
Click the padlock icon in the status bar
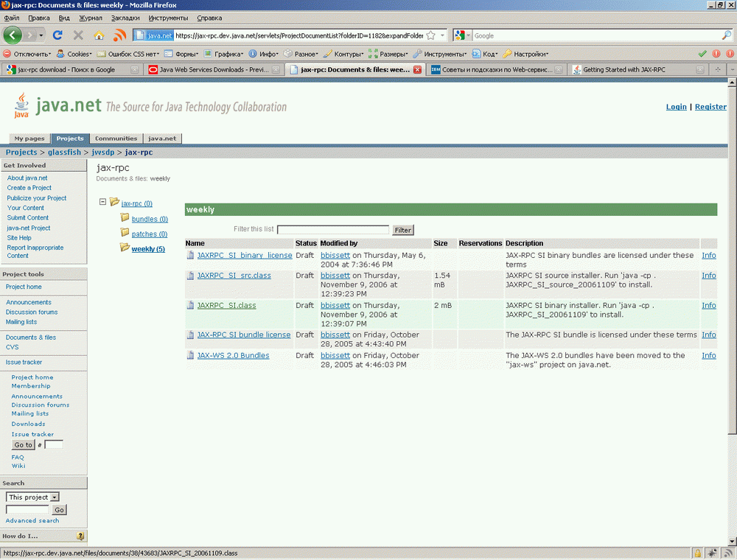point(698,553)
